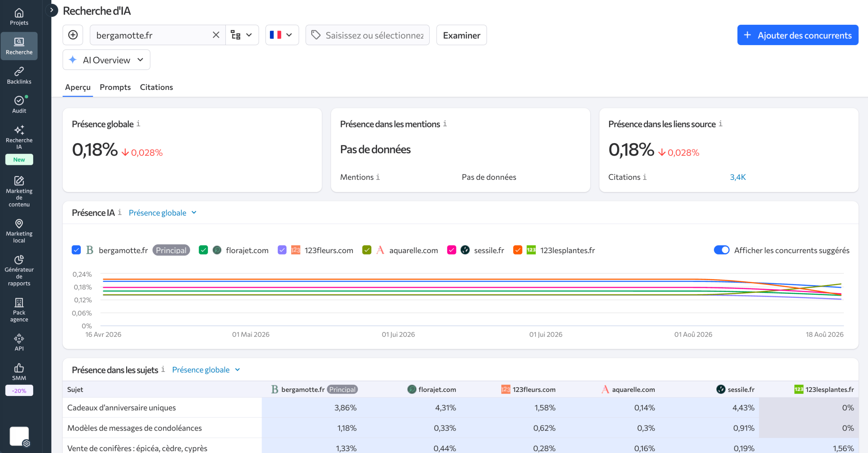Image resolution: width=868 pixels, height=453 pixels.
Task: Click the 123lesplantes.fr table column header
Action: tap(824, 390)
